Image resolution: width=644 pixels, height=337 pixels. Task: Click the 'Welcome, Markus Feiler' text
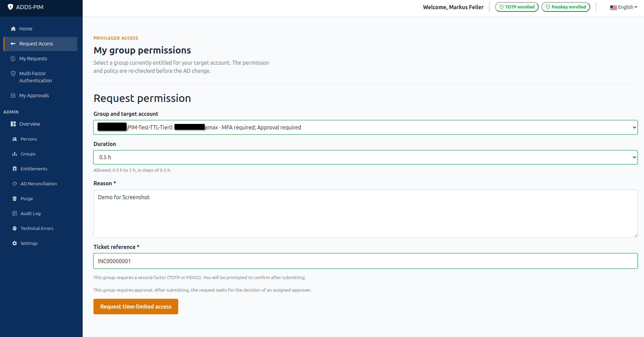pos(453,7)
